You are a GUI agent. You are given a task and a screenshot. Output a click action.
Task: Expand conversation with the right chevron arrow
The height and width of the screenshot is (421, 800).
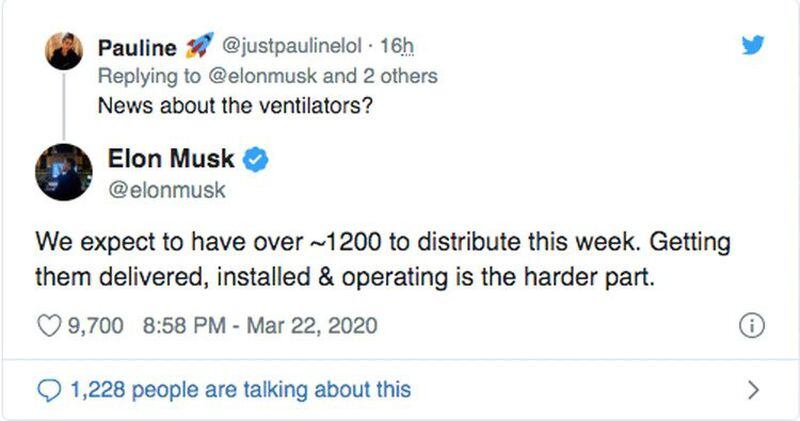[x=753, y=390]
